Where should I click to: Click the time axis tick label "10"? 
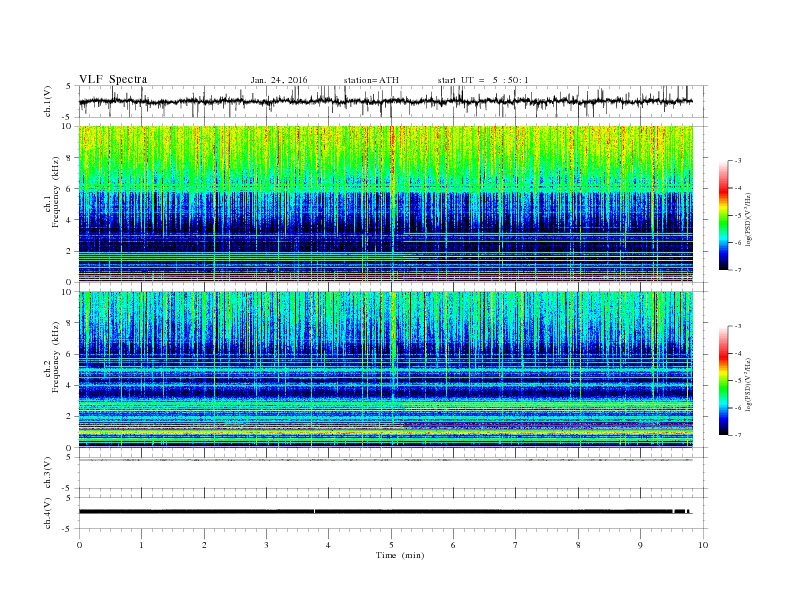[703, 545]
